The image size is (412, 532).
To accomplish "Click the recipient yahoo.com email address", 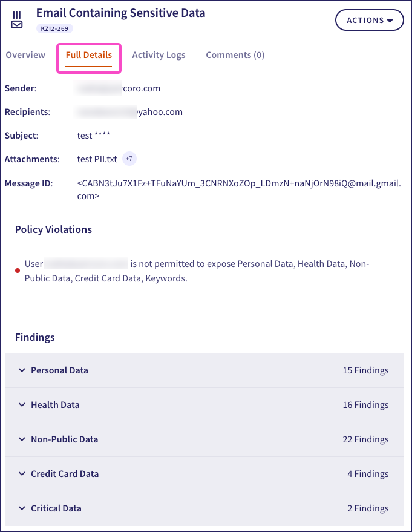I will pyautogui.click(x=130, y=112).
